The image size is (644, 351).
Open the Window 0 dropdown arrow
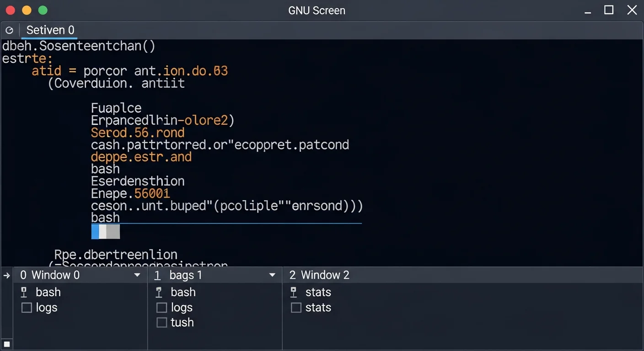(x=136, y=275)
